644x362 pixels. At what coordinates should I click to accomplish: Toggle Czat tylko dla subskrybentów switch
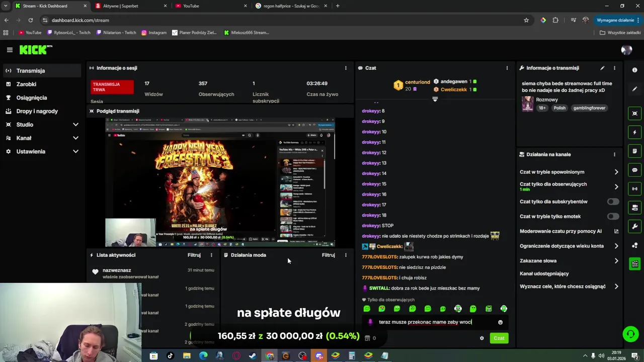pos(613,202)
